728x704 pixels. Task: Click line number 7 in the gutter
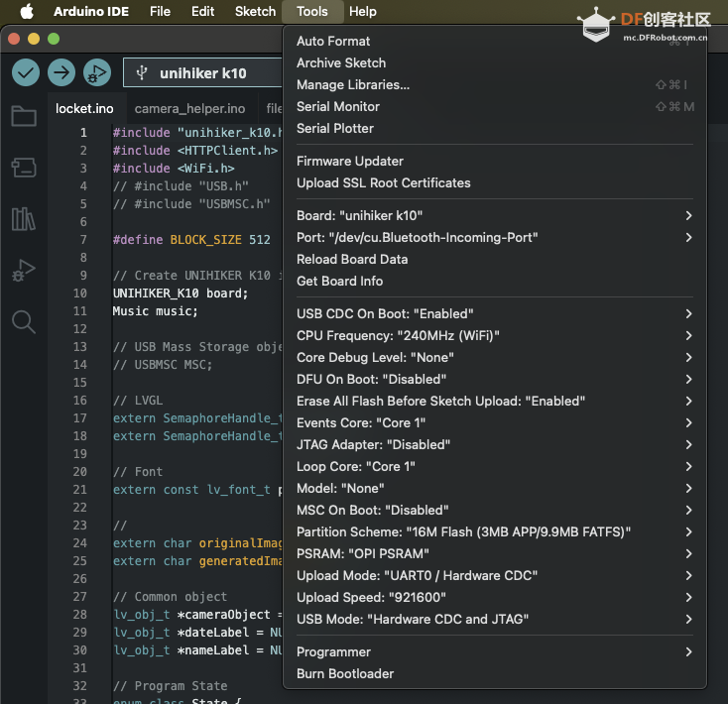click(x=83, y=240)
